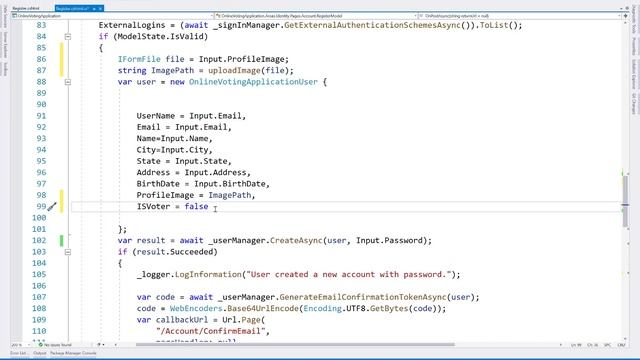Image resolution: width=640 pixels, height=360 pixels.
Task: Click line number 89 in the gutter
Action: 41,93
